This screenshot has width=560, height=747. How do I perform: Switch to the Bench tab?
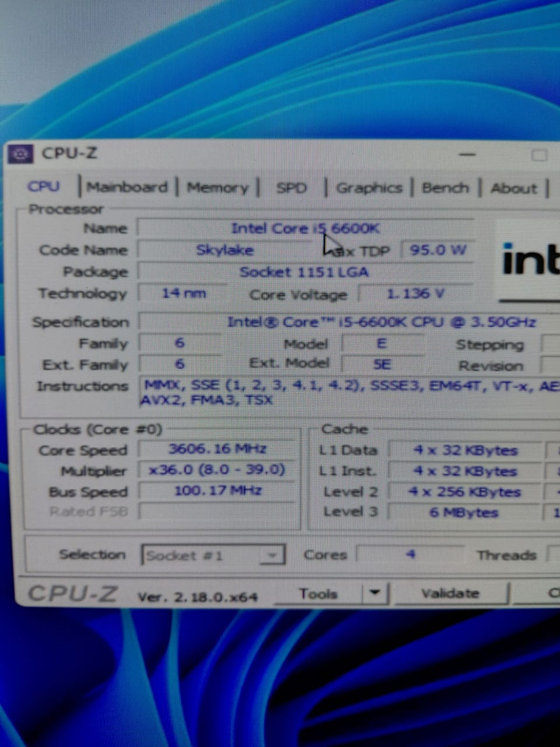(x=445, y=188)
